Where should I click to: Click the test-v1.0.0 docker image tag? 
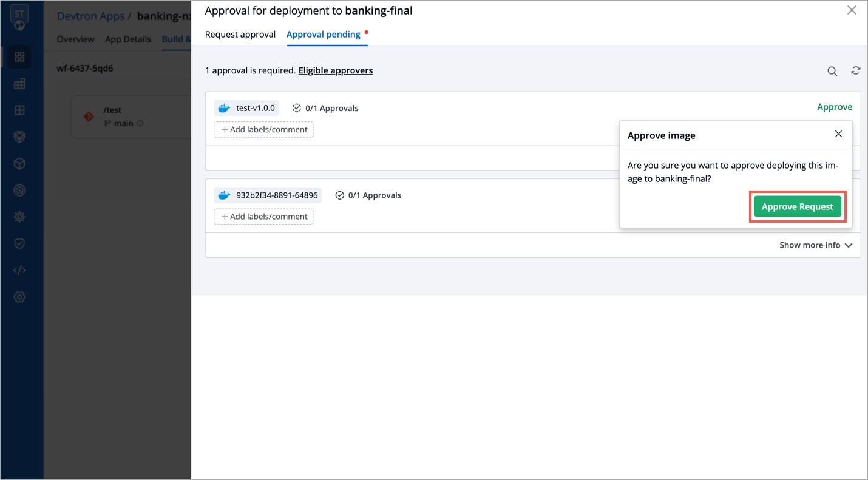(246, 108)
